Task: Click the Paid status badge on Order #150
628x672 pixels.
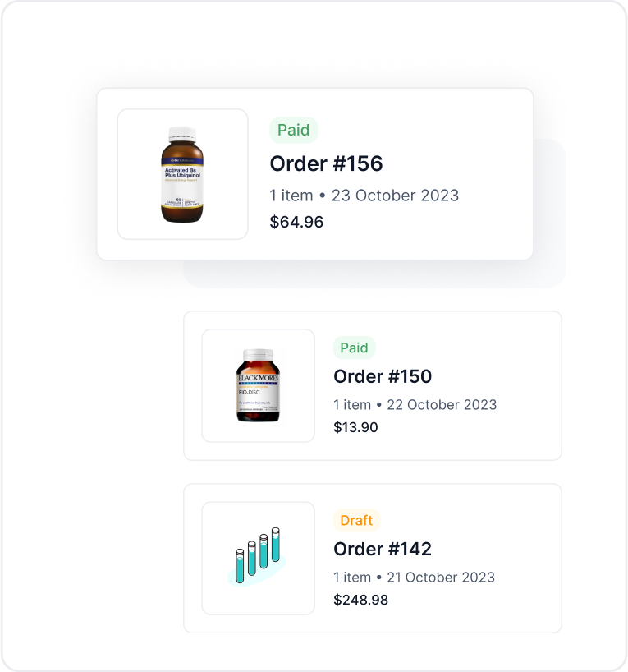Action: 354,348
